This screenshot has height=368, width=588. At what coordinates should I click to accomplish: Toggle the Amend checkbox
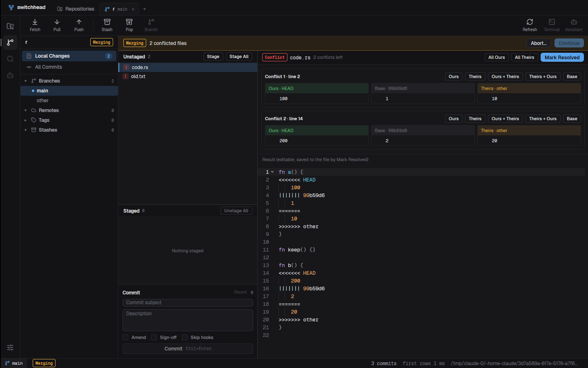tap(125, 337)
